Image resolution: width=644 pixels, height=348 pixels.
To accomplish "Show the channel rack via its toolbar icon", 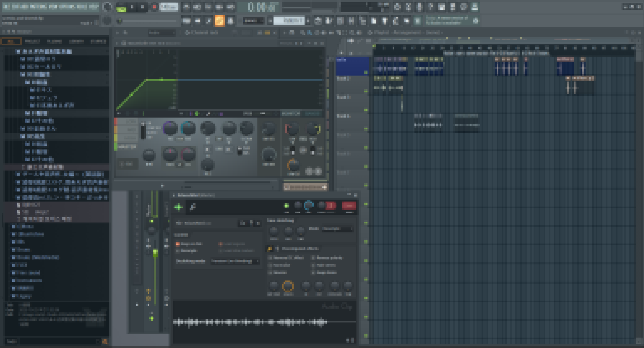I will point(340,21).
